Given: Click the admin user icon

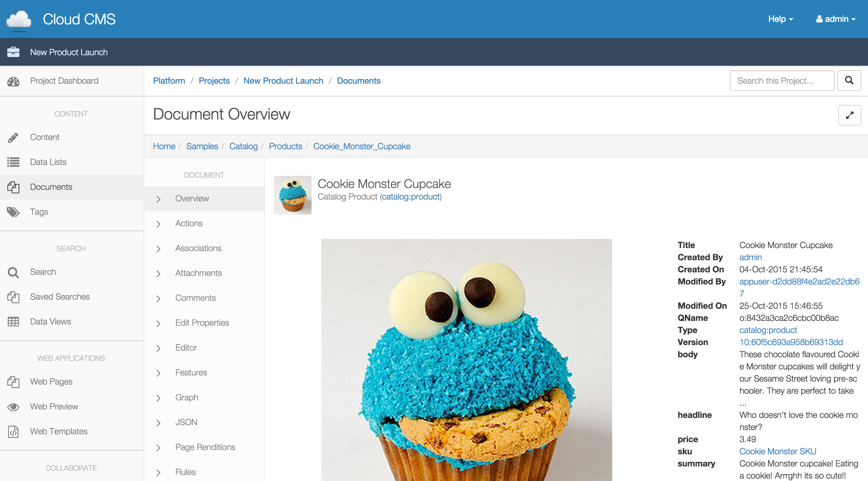Looking at the screenshot, I should click(x=819, y=19).
